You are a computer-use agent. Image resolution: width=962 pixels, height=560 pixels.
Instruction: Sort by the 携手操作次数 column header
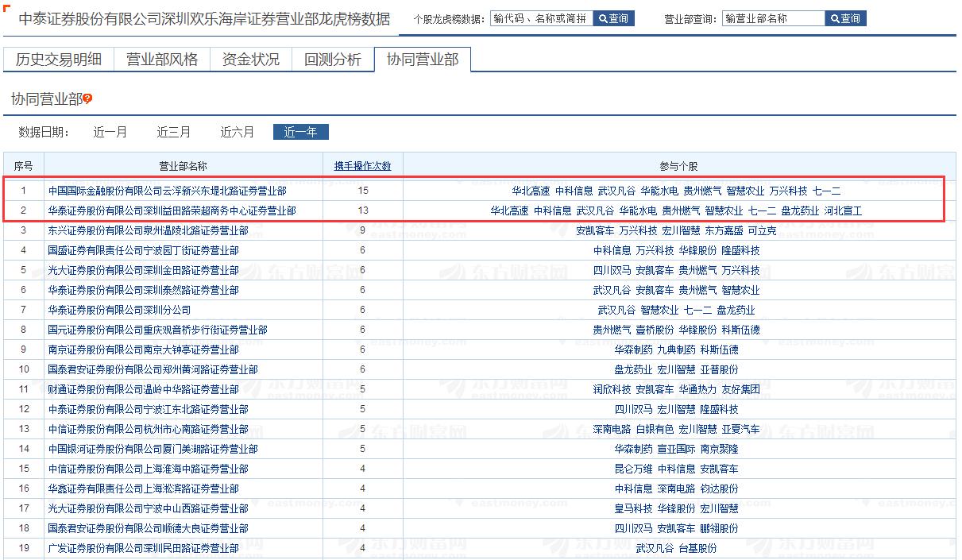pos(363,166)
